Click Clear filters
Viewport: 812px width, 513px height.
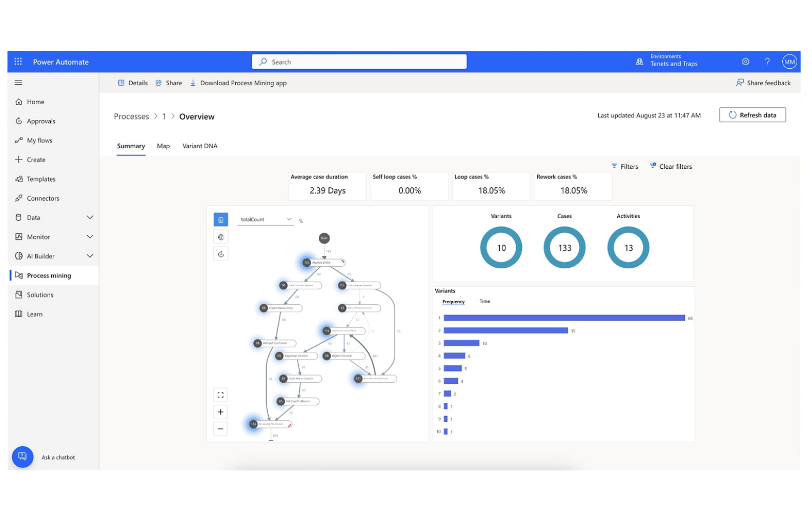coord(671,166)
